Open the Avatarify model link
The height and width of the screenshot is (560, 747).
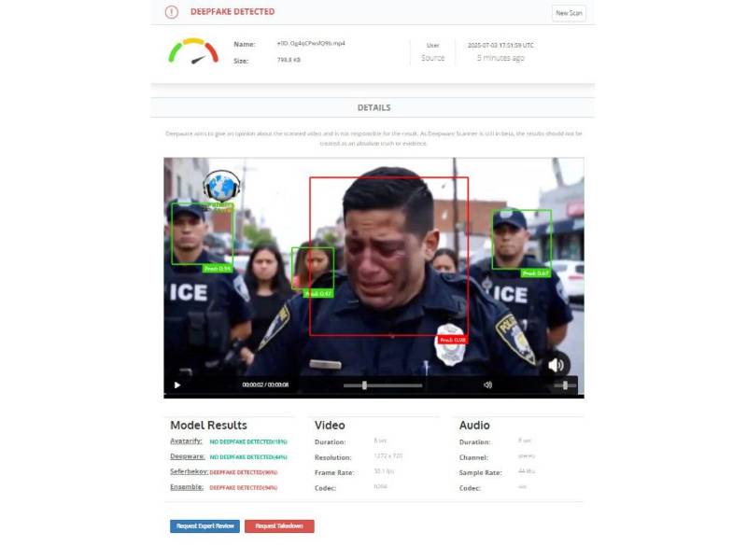186,441
